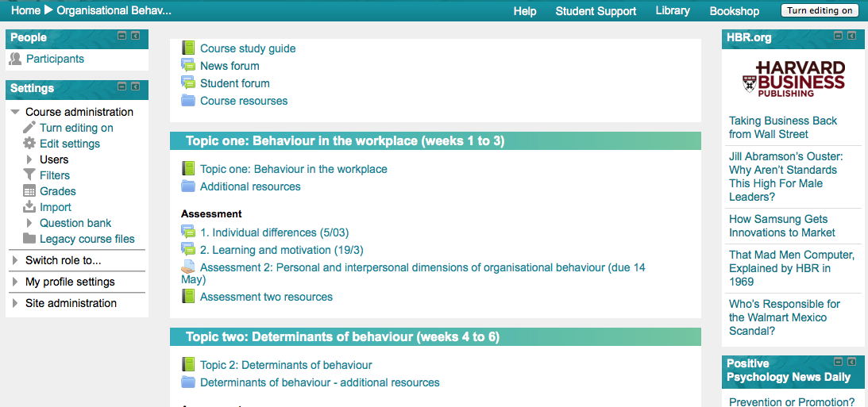Hide the Positive Psychology News Daily block

point(838,362)
